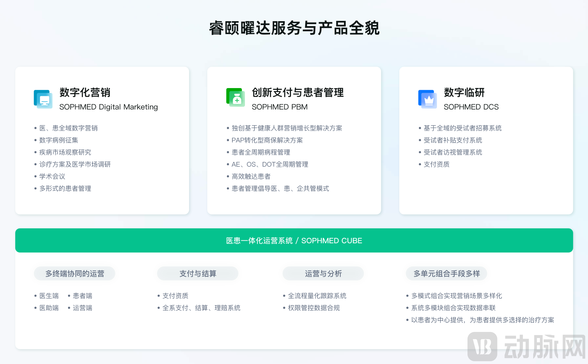Select the 支付与结算 pill label

click(x=198, y=274)
